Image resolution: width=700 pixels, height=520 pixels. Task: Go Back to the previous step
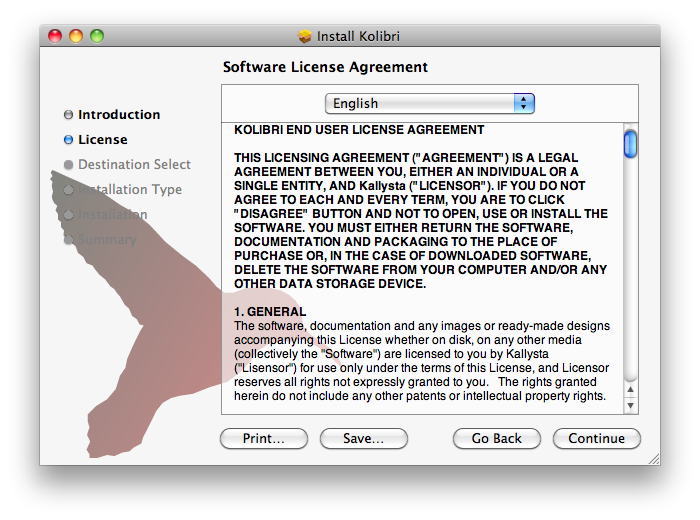(x=496, y=438)
